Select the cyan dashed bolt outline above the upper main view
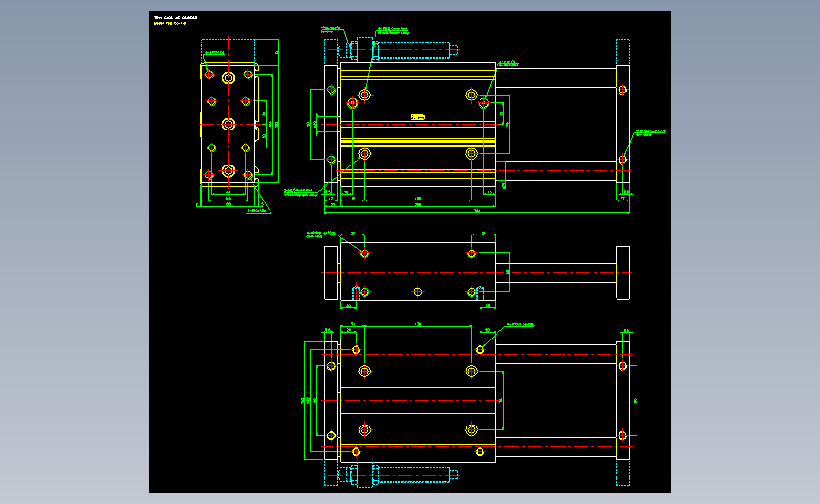Image resolution: width=820 pixels, height=504 pixels. [398, 50]
